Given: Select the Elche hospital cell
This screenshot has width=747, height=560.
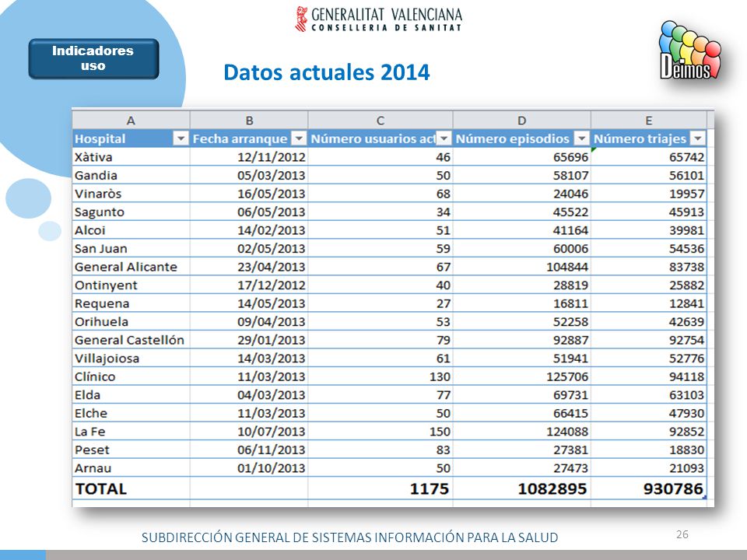Looking at the screenshot, I should (x=131, y=413).
